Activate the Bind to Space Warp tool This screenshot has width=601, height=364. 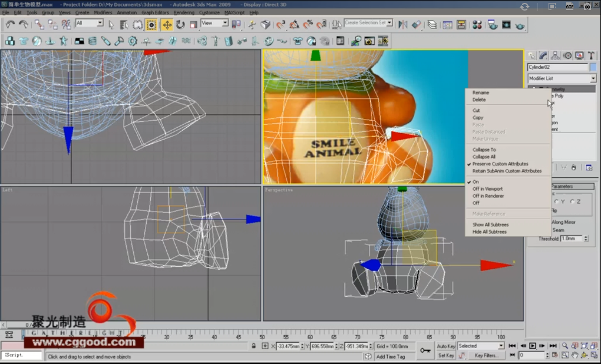(x=66, y=25)
